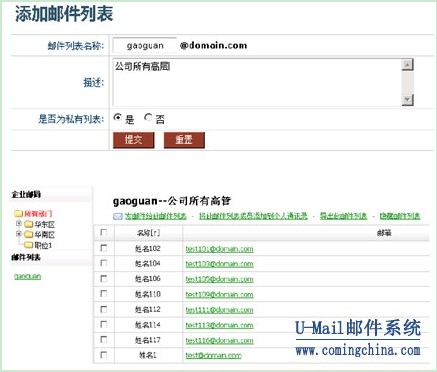Open the 职位1 folder item
The height and width of the screenshot is (372, 437).
pyautogui.click(x=38, y=246)
